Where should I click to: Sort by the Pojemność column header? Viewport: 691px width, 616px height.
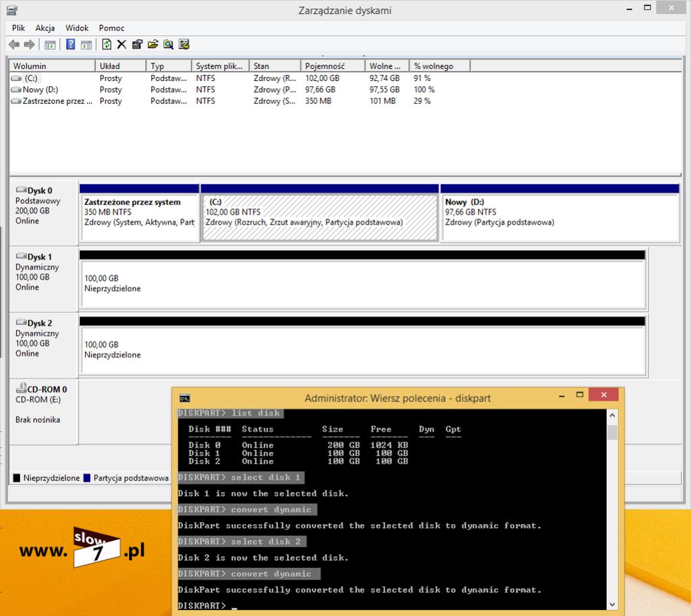[333, 66]
